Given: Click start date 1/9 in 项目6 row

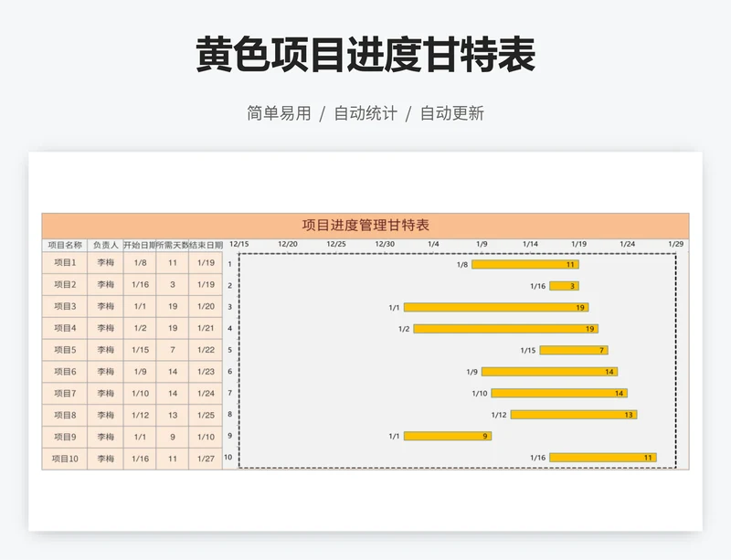Looking at the screenshot, I should [140, 372].
